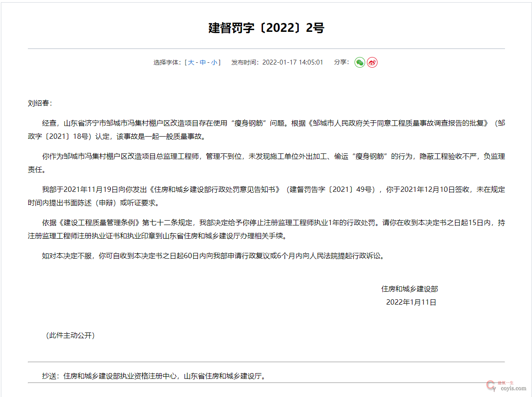Share the notice via the WeChat icon
532x397 pixels.
point(360,62)
